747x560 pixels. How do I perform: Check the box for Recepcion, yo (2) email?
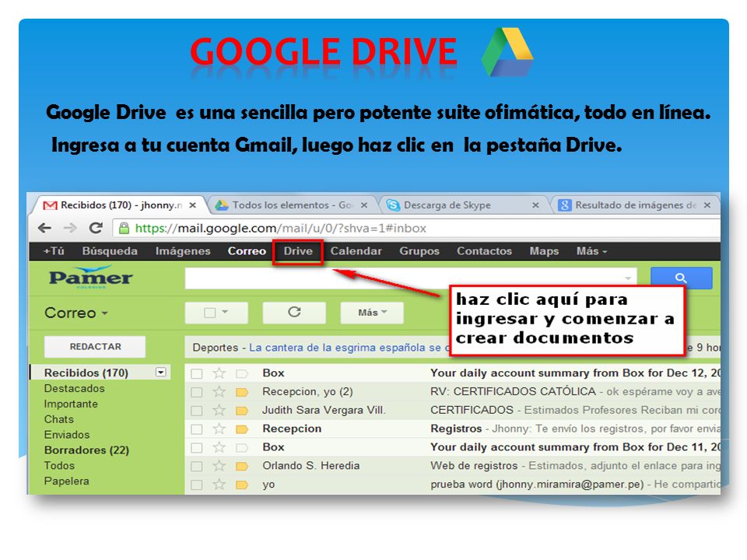(x=196, y=392)
